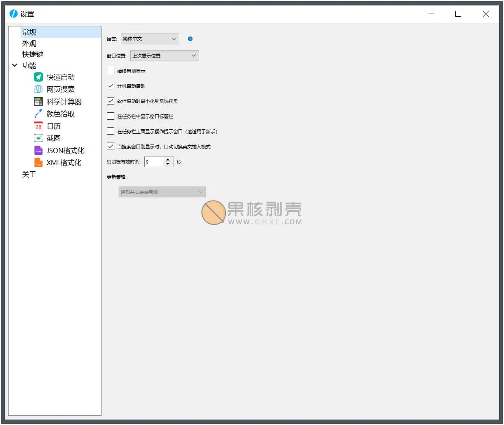Select the 快捷键 sidebar entry
This screenshot has width=504, height=425.
tap(33, 54)
